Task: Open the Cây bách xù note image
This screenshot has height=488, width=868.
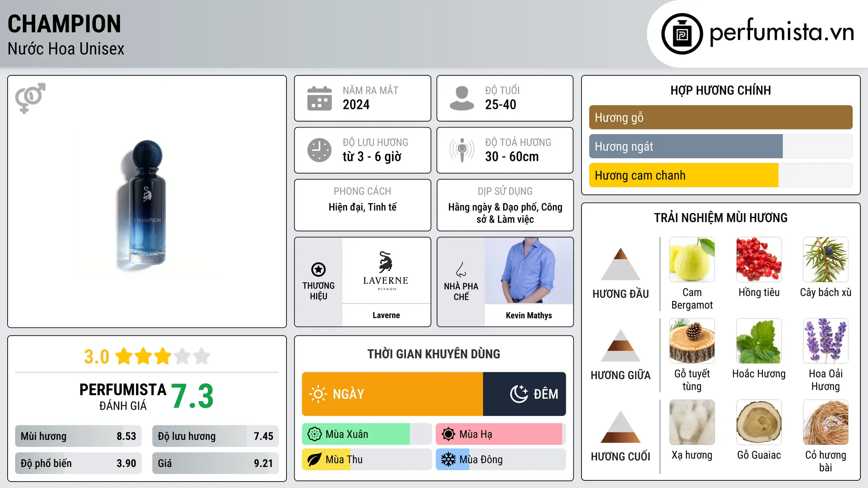Action: 826,260
